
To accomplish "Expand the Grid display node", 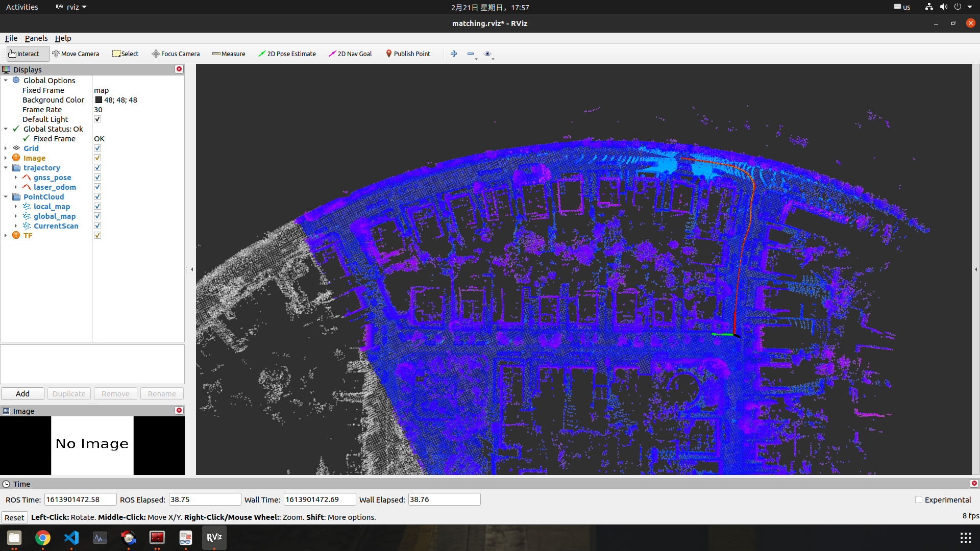I will pos(6,148).
